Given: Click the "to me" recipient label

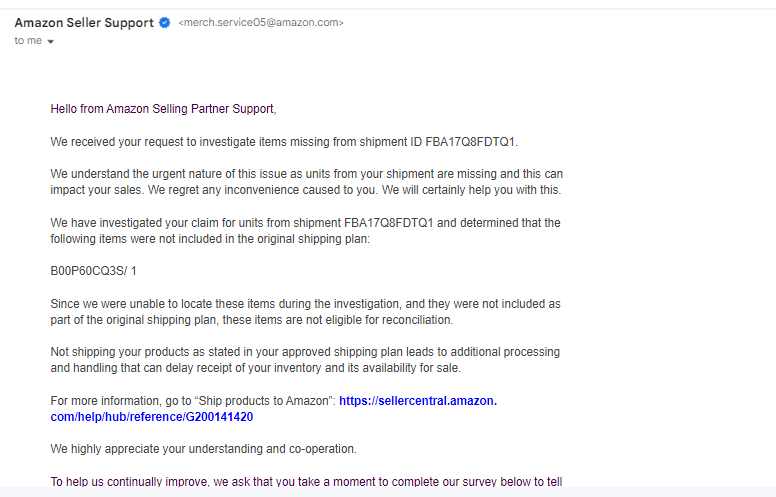Looking at the screenshot, I should [28, 41].
